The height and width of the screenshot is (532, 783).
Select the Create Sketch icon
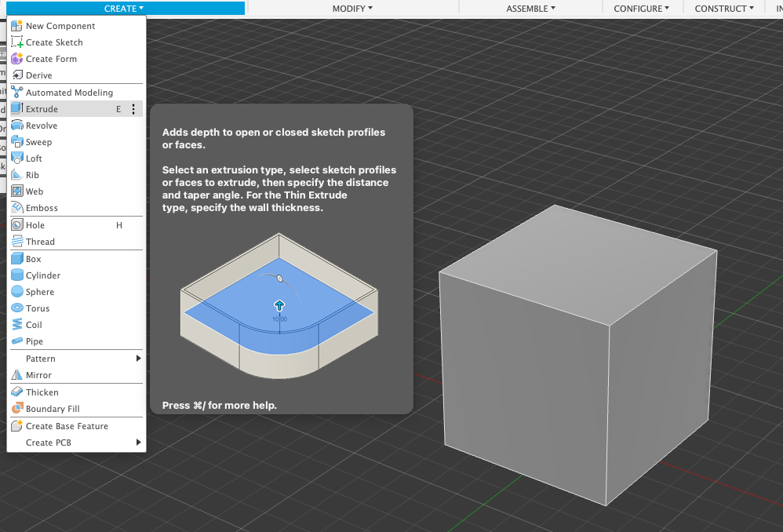[17, 42]
